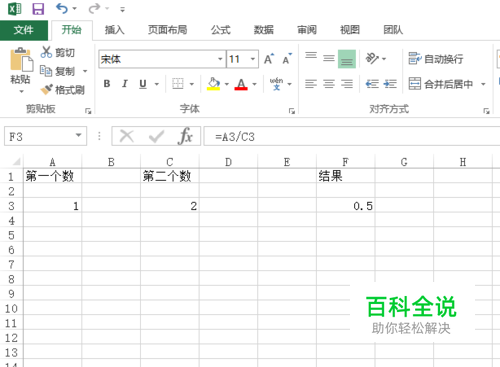The width and height of the screenshot is (500, 367).
Task: Click the text orientation icon
Action: click(372, 58)
